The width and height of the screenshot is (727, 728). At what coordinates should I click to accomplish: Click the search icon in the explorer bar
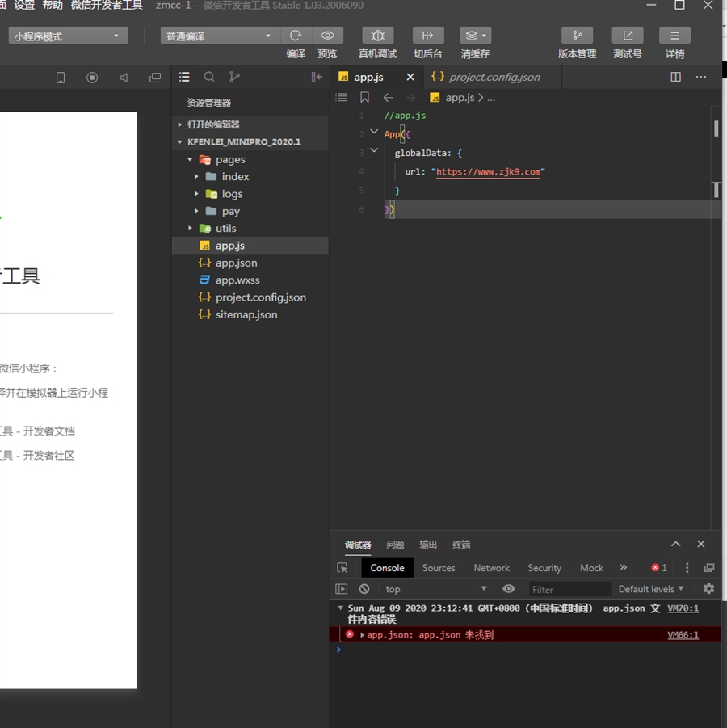coord(209,77)
